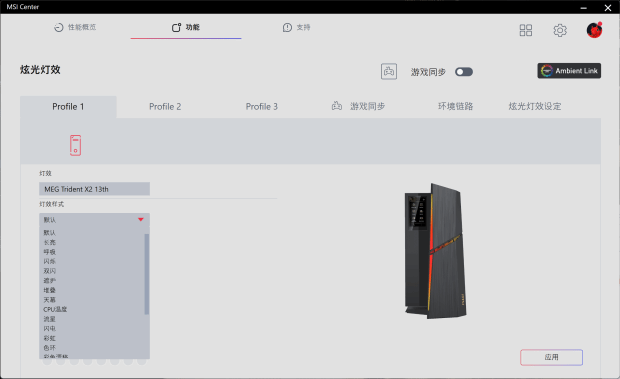Click the 应用 apply button
620x379 pixels.
point(551,357)
